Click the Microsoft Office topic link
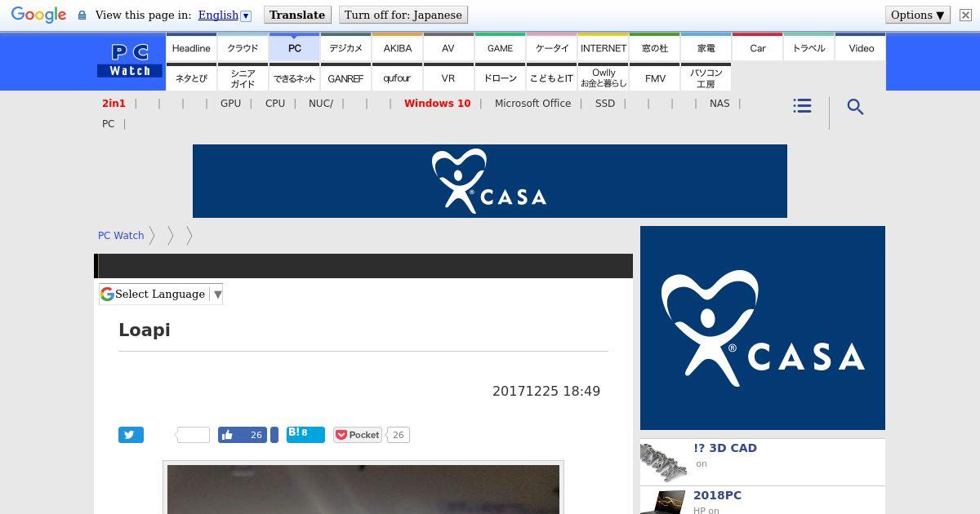Viewport: 980px width, 514px height. click(532, 104)
